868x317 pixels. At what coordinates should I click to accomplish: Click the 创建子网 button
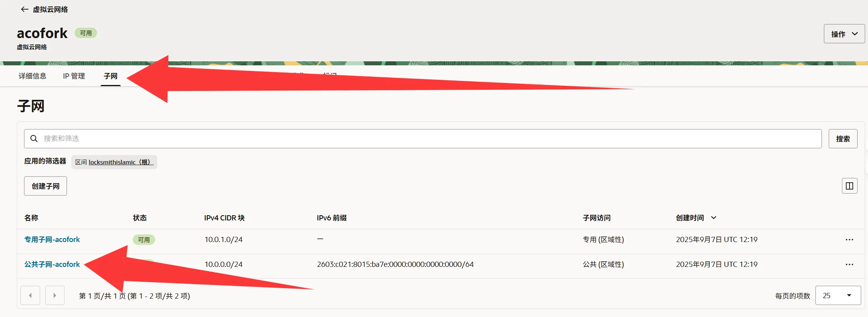(45, 186)
